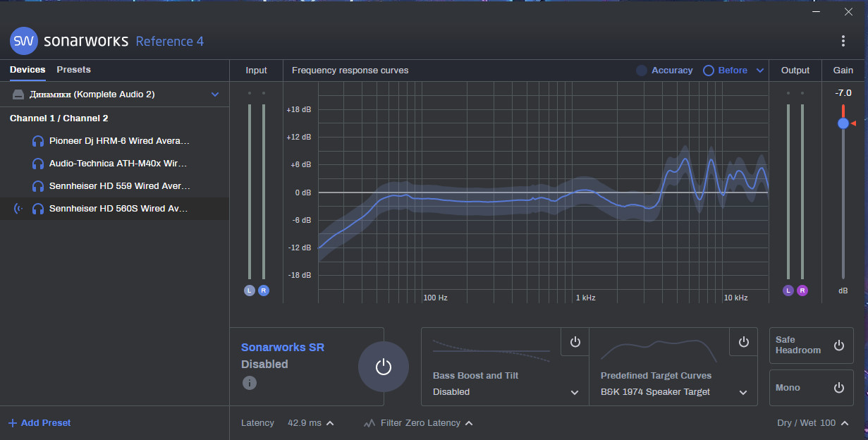Click the plus icon for Add Preset

tap(13, 423)
